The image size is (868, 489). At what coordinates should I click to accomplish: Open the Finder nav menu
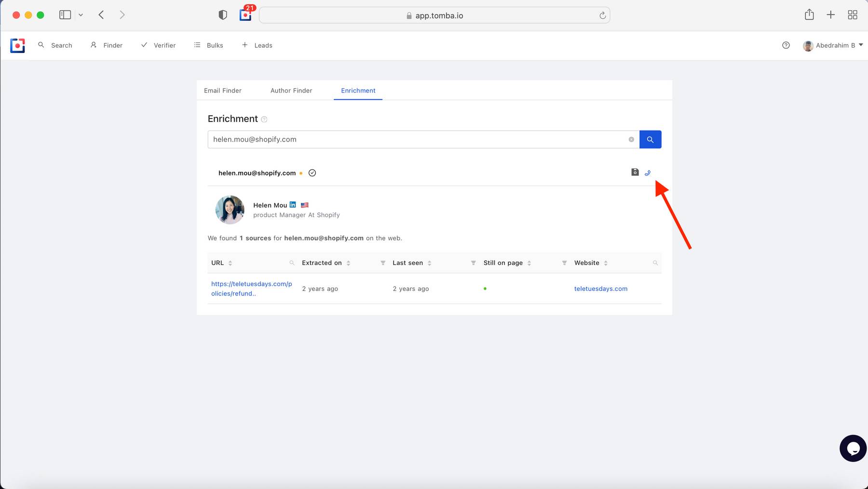click(x=107, y=45)
